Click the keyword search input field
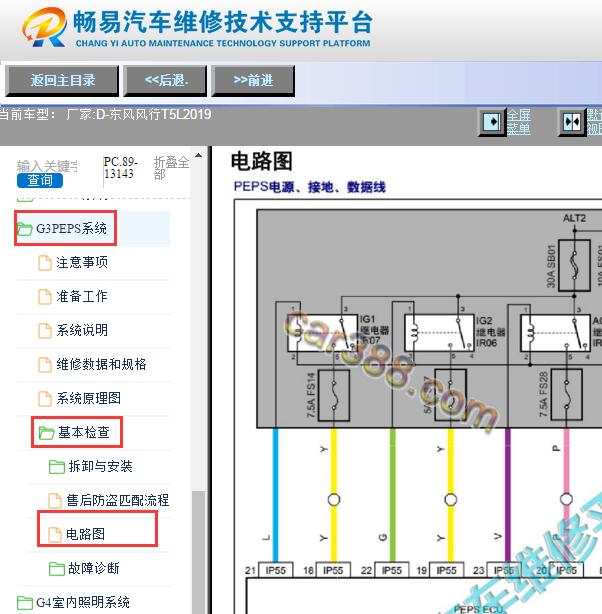Screen dimensions: 602x614 pyautogui.click(x=47, y=166)
